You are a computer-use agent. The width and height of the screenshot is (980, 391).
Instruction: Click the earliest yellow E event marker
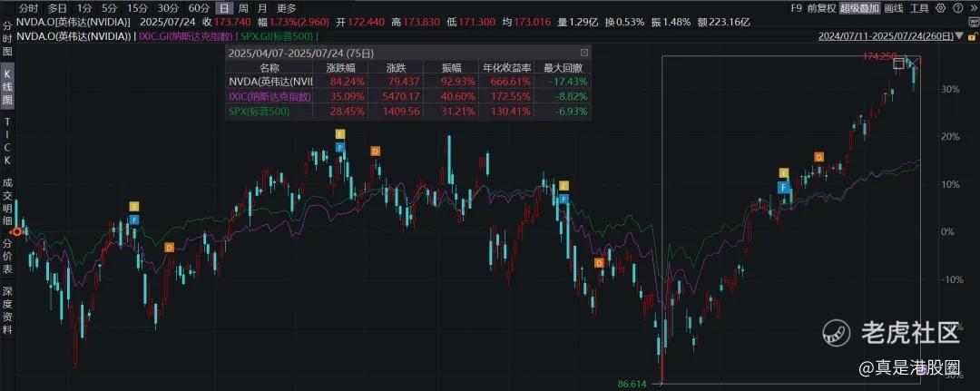pos(134,206)
